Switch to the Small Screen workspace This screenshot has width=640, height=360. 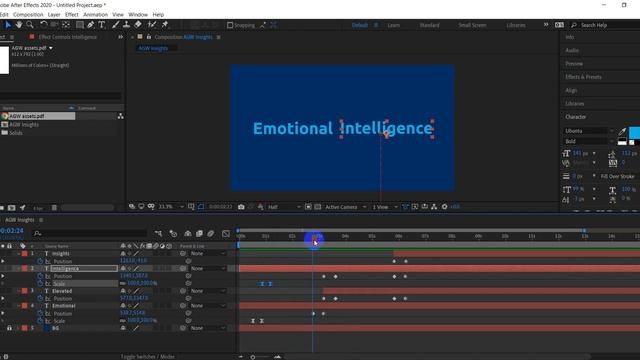[x=472, y=25]
